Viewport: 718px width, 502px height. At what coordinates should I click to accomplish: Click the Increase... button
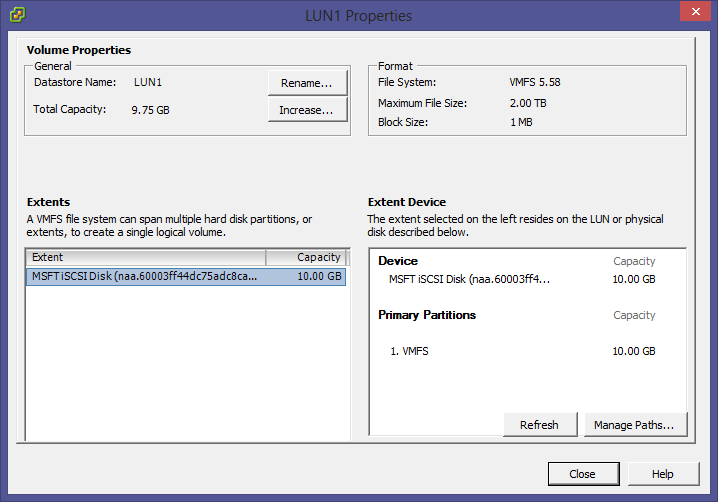[307, 110]
